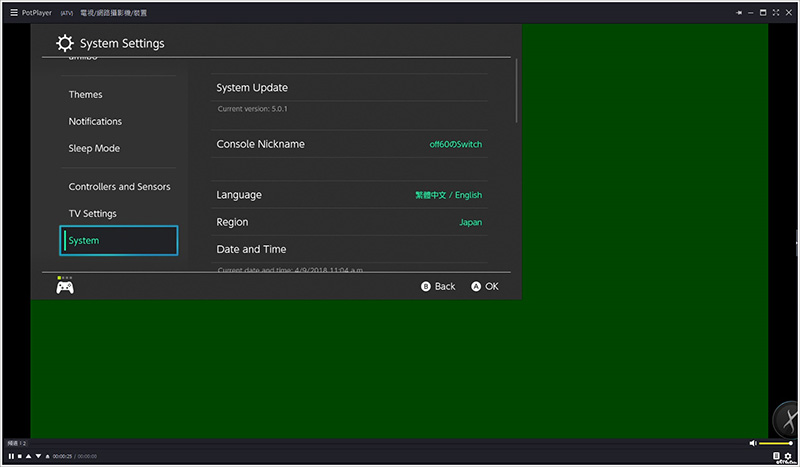
Task: Open the PotPlayer main menu
Action: [13, 12]
